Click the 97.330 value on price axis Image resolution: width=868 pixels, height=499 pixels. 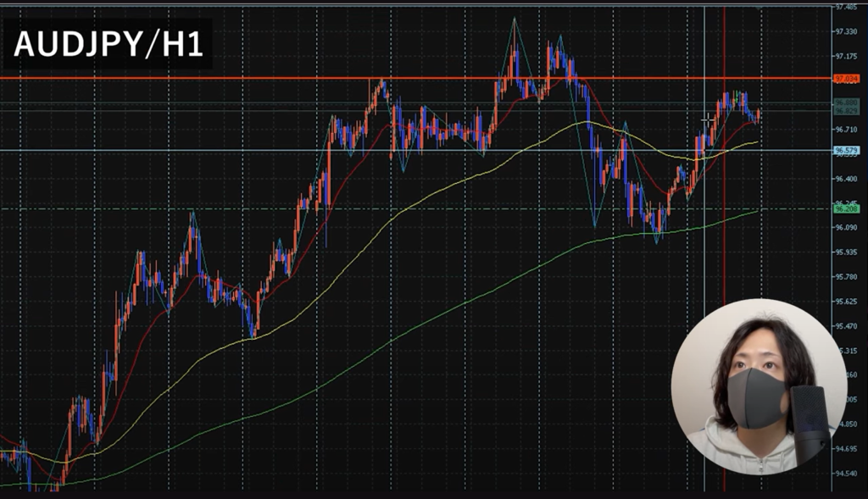pyautogui.click(x=847, y=31)
